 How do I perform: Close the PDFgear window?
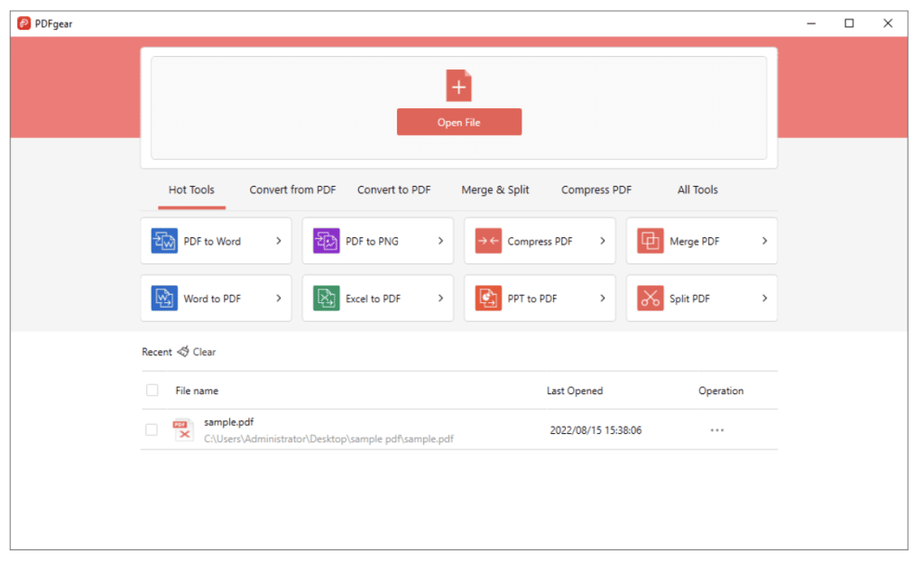(888, 23)
